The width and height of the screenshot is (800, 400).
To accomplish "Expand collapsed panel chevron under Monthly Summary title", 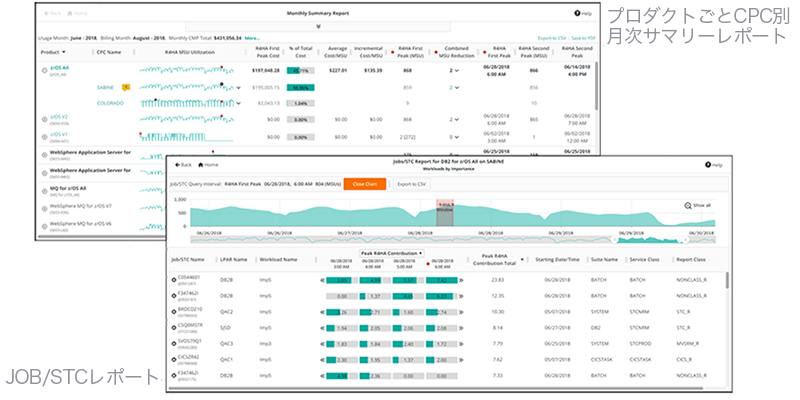I will click(318, 27).
